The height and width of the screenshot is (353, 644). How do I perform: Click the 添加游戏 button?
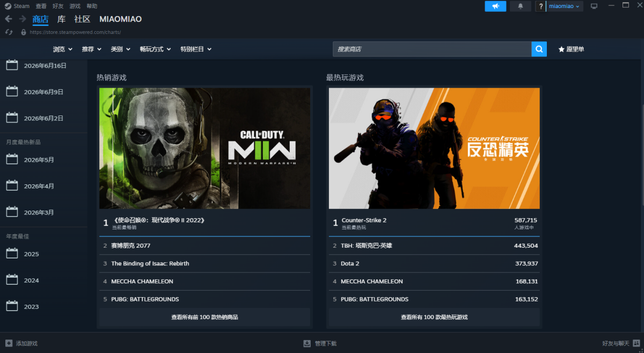21,343
